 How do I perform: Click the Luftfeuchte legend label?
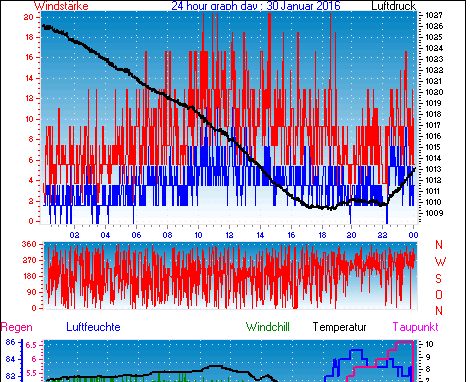point(93,327)
